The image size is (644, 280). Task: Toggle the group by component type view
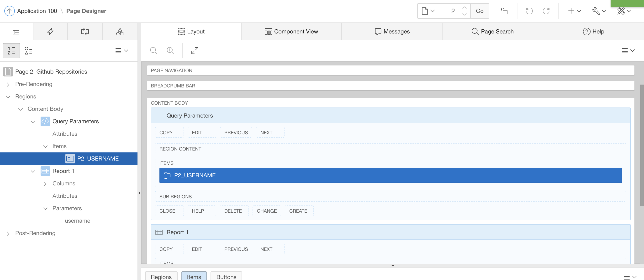click(x=28, y=51)
